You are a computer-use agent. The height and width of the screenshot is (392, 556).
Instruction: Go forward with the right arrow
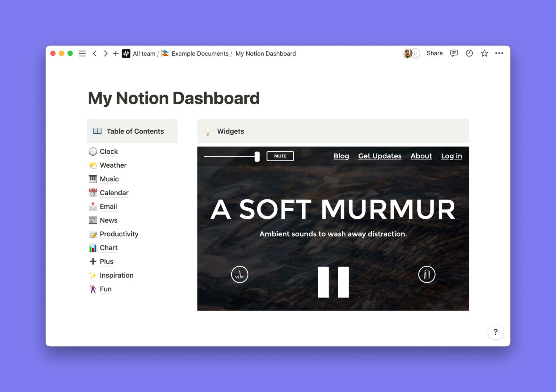point(106,53)
